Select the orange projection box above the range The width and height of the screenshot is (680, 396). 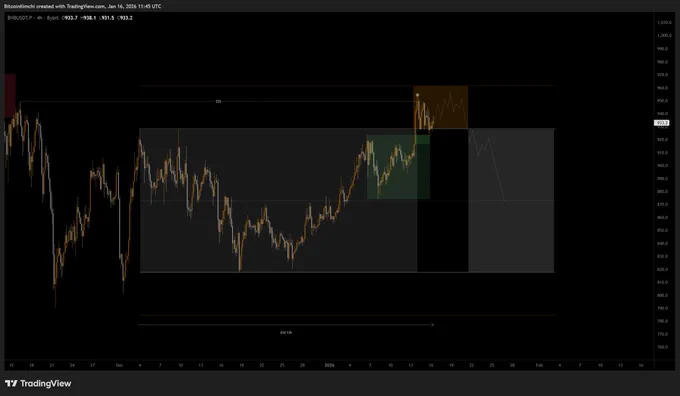coord(441,107)
